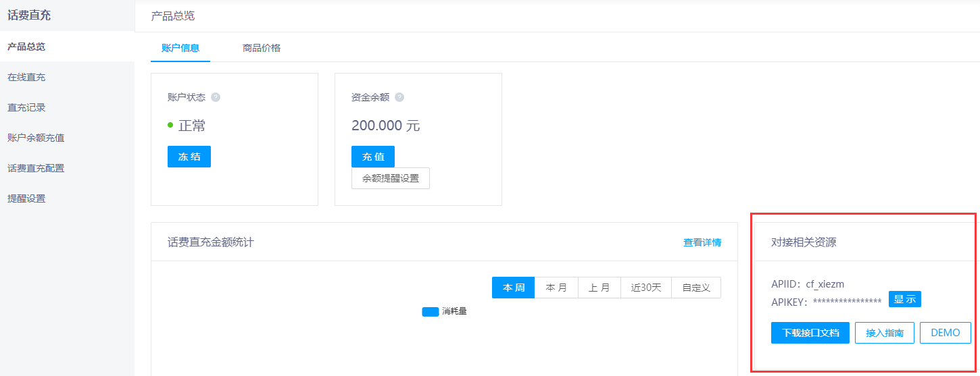
Task: Open 在线直充 in the sidebar
Action: 26,78
